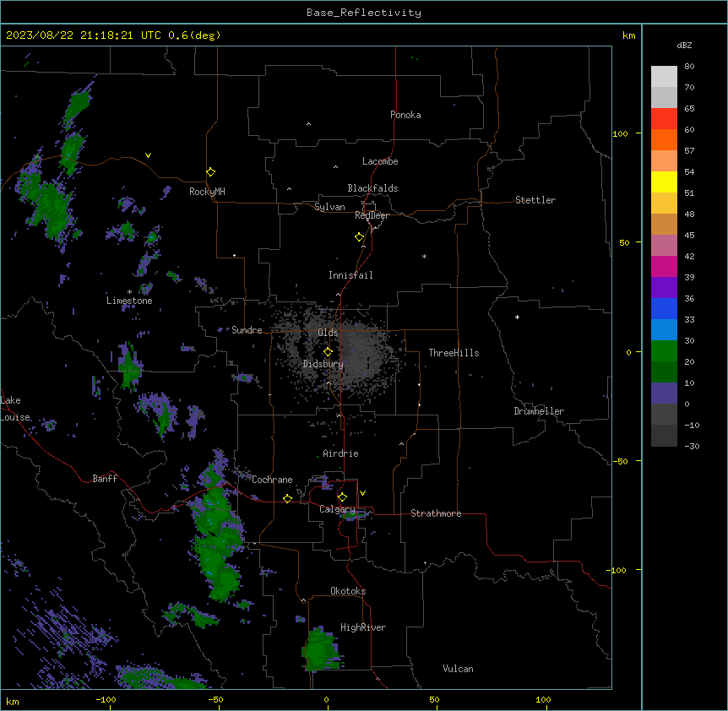Click the yellow diamond marker between Olds and Didsbury
This screenshot has height=711, width=728.
pyautogui.click(x=328, y=351)
